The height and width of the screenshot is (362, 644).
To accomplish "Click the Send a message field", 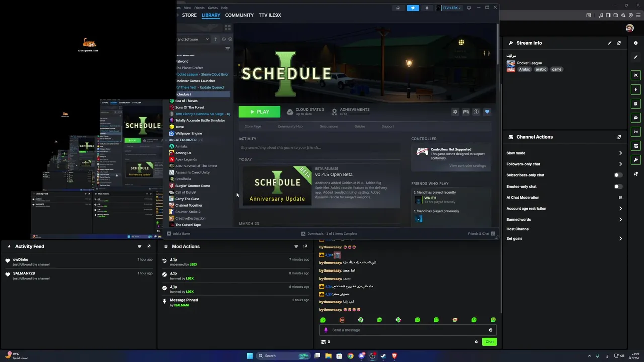I will tap(408, 330).
